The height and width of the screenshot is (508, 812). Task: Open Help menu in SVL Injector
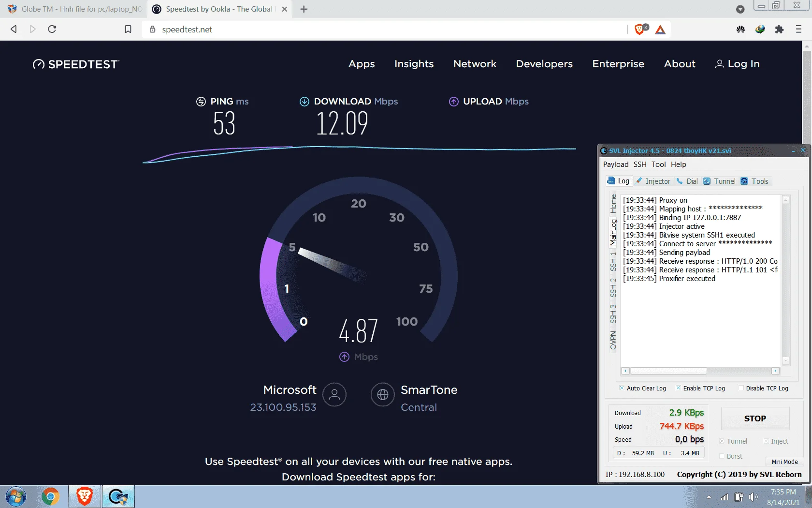click(678, 164)
